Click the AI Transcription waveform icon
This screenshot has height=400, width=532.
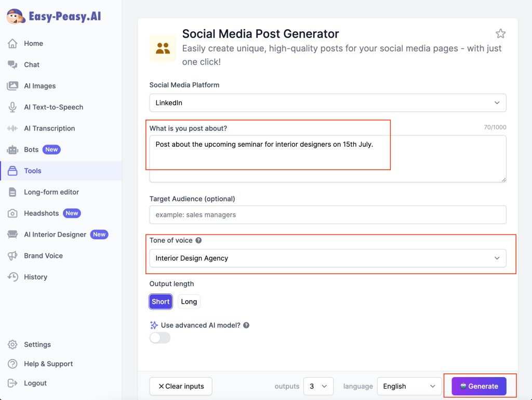click(x=12, y=128)
